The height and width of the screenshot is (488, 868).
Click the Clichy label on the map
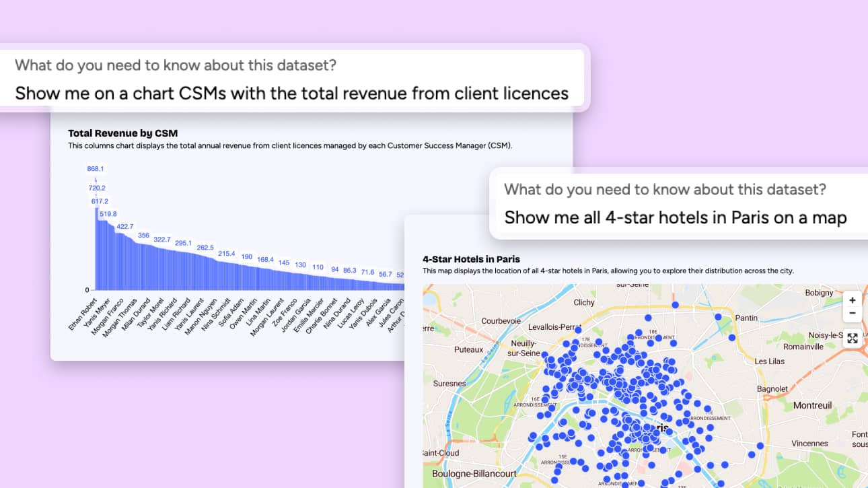tap(583, 302)
